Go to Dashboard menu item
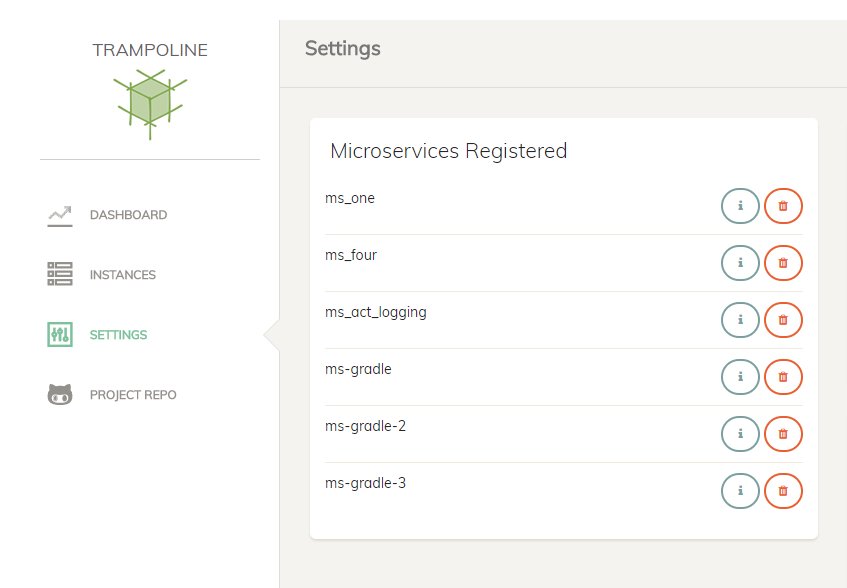The height and width of the screenshot is (588, 847). [x=128, y=215]
